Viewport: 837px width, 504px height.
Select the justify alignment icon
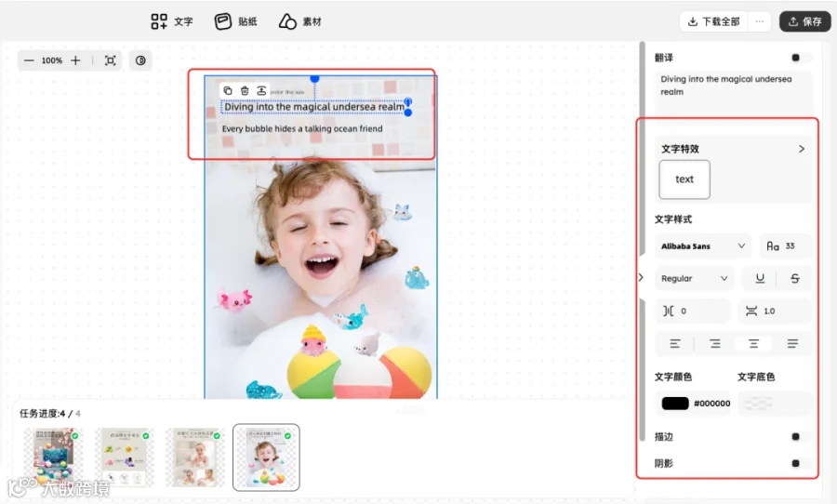point(792,344)
